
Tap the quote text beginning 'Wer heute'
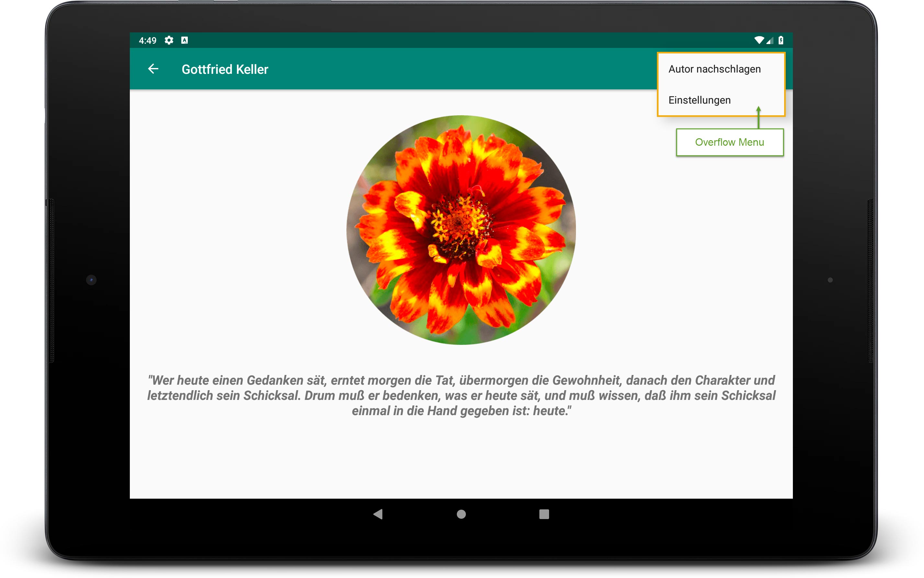click(x=461, y=395)
